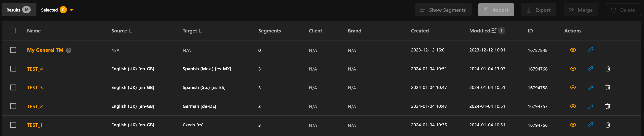
Task: Sort the table by the Name column header
Action: (x=34, y=31)
